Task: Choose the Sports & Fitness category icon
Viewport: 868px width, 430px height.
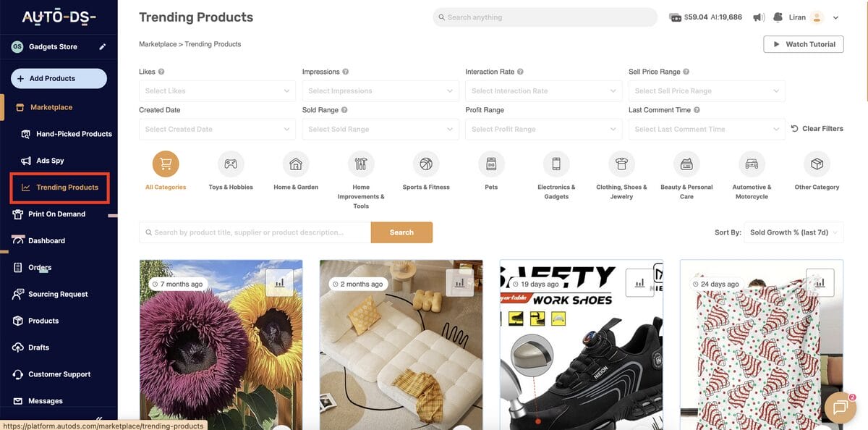Action: [x=426, y=164]
